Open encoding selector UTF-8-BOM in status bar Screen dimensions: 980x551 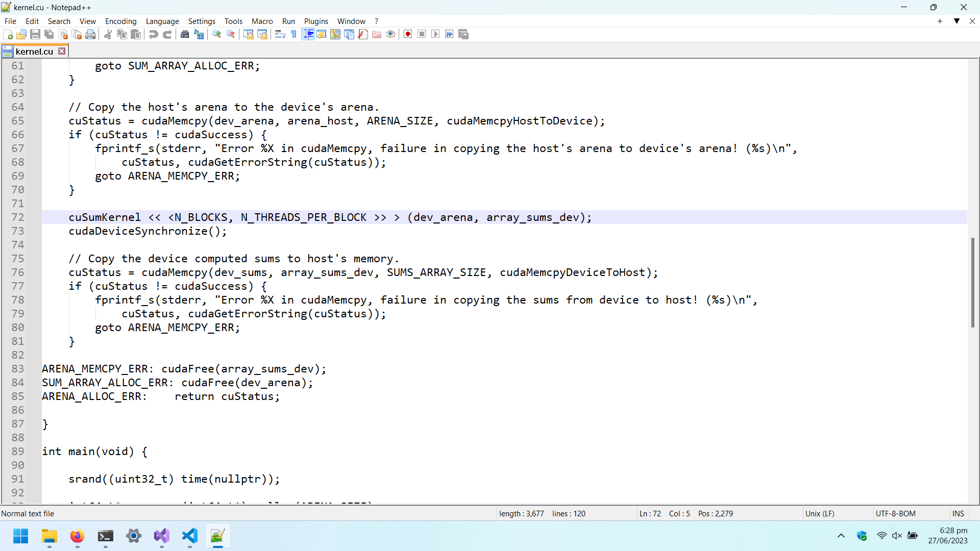[x=895, y=514]
